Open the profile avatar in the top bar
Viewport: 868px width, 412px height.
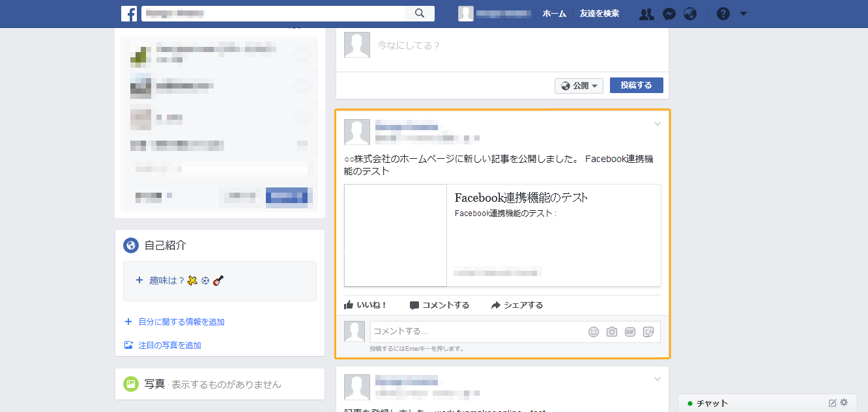pyautogui.click(x=466, y=14)
